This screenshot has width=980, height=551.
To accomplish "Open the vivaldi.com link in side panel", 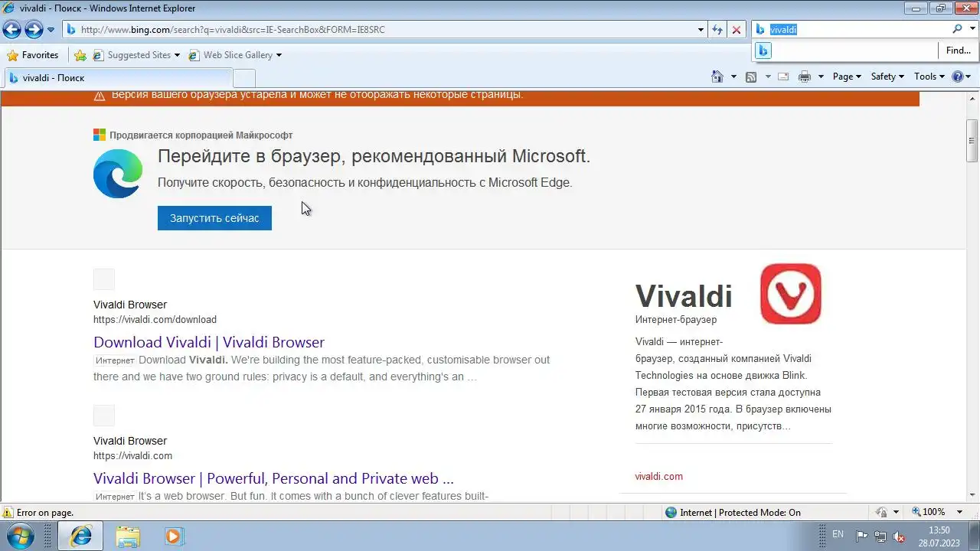I will pos(658,476).
